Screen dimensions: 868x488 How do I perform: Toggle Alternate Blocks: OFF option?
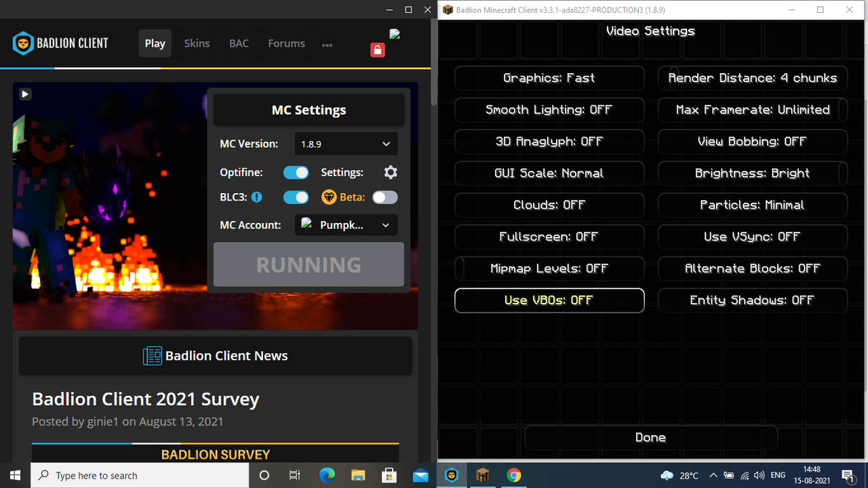tap(753, 268)
